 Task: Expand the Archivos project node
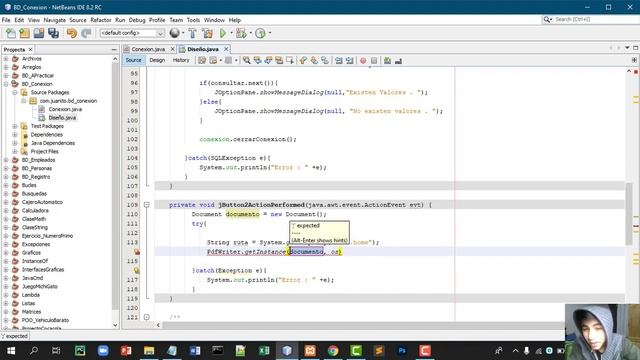tap(6, 59)
